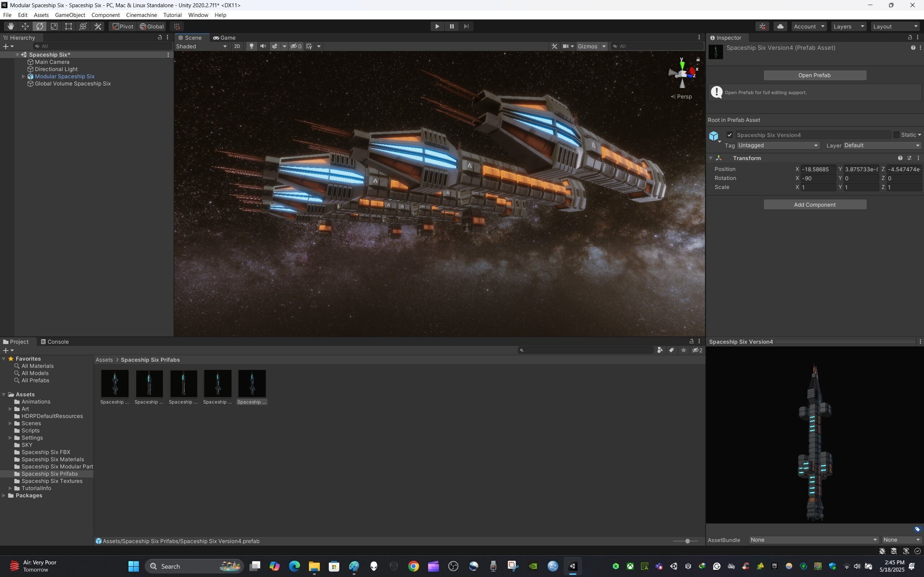Open the Shaded draw mode dropdown
This screenshot has height=577, width=924.
click(201, 46)
